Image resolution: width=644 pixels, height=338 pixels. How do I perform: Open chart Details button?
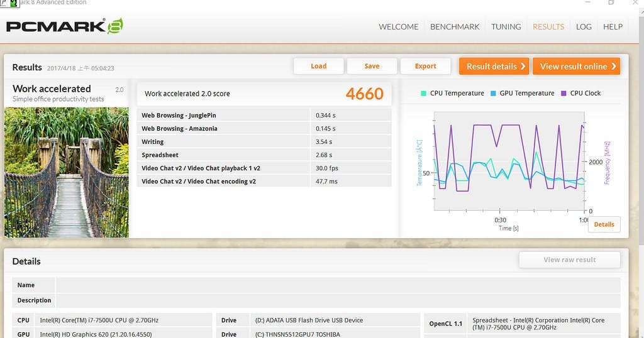tap(604, 224)
